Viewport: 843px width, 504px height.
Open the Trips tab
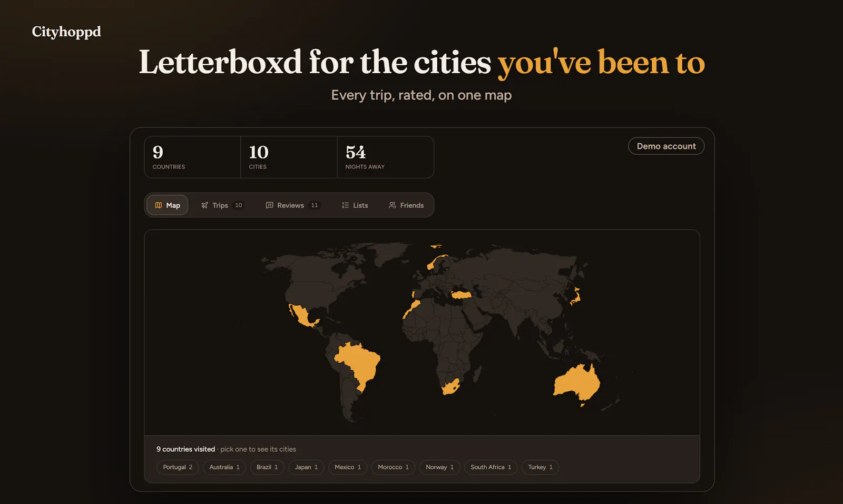[222, 205]
